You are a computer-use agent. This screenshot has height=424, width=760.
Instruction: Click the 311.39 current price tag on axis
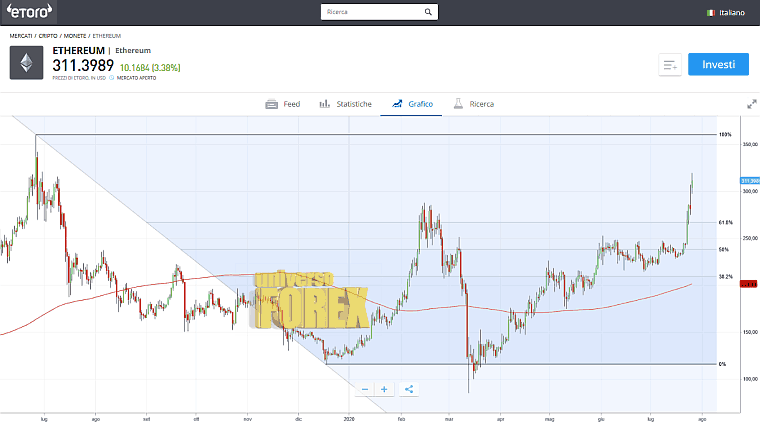tap(748, 181)
